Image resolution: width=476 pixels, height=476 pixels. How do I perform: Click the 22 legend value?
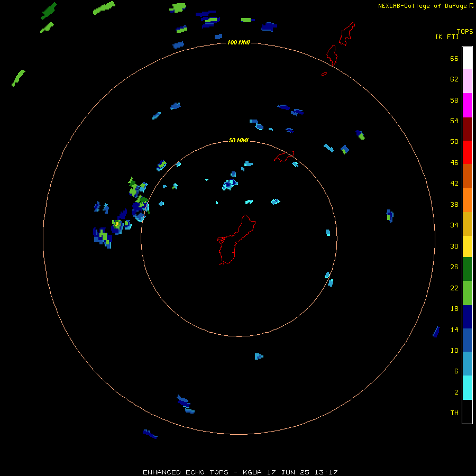tap(454, 288)
